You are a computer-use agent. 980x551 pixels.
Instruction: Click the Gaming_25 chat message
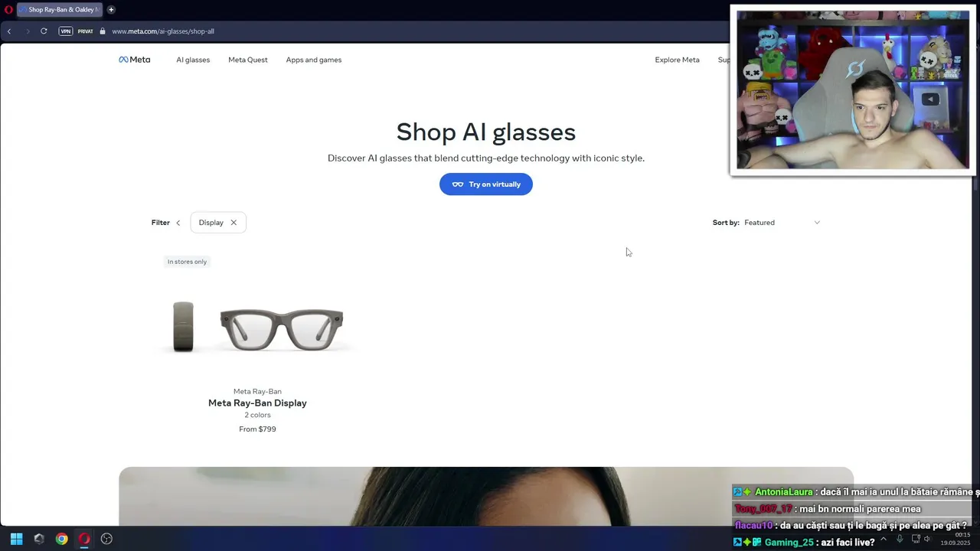pos(804,542)
